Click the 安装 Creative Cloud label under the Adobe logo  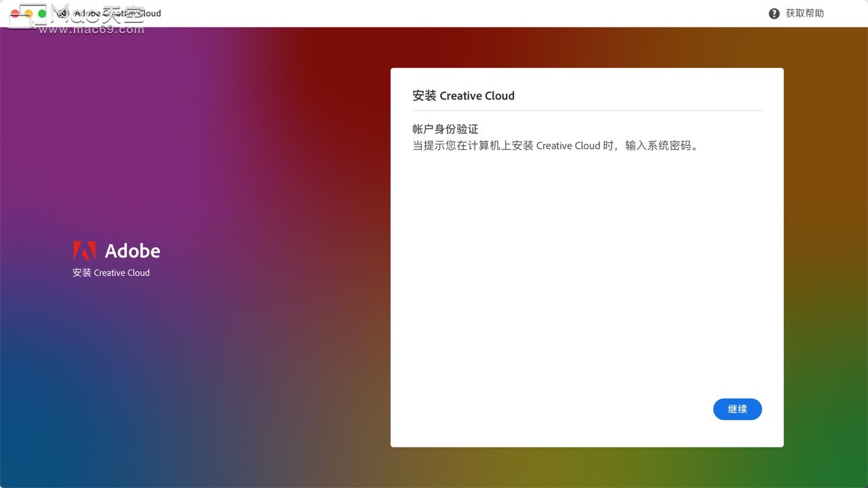coord(111,272)
